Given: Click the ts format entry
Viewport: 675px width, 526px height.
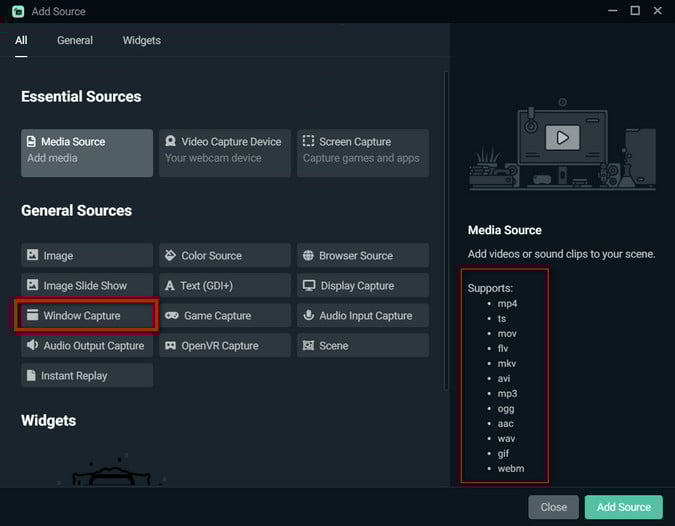Looking at the screenshot, I should click(502, 319).
